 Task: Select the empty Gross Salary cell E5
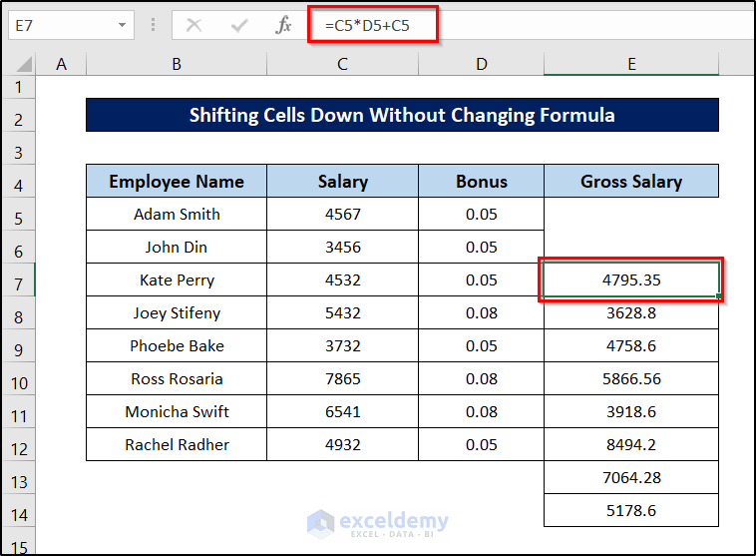(x=631, y=215)
